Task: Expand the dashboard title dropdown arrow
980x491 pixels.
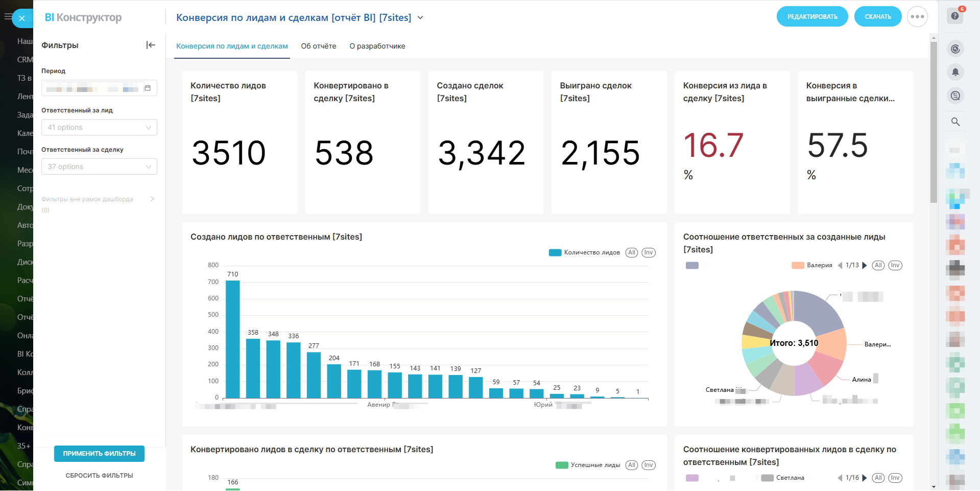Action: coord(420,17)
